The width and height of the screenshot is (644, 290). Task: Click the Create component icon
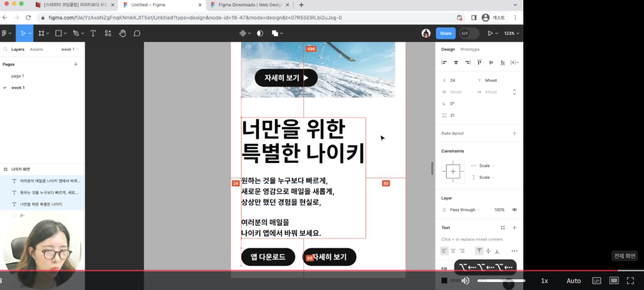(x=242, y=33)
